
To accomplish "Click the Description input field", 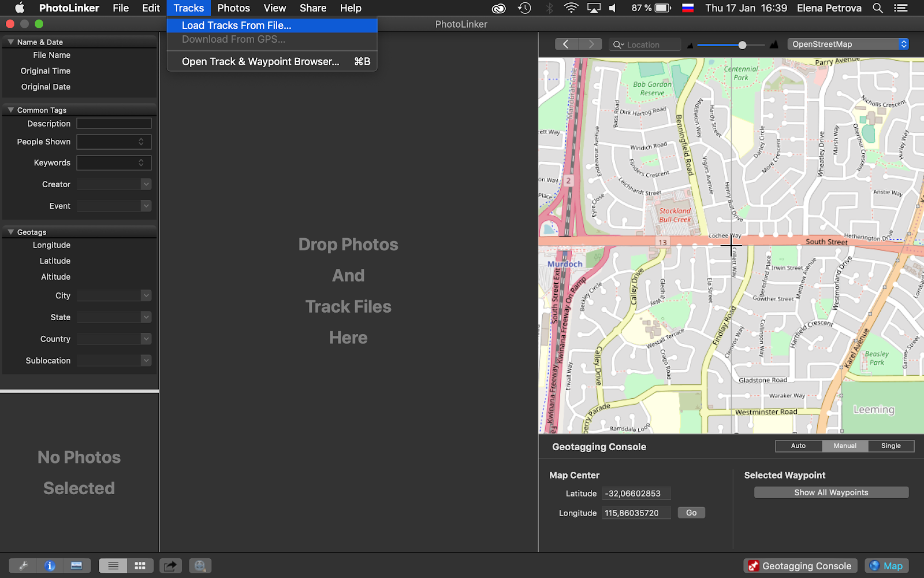I will [114, 124].
